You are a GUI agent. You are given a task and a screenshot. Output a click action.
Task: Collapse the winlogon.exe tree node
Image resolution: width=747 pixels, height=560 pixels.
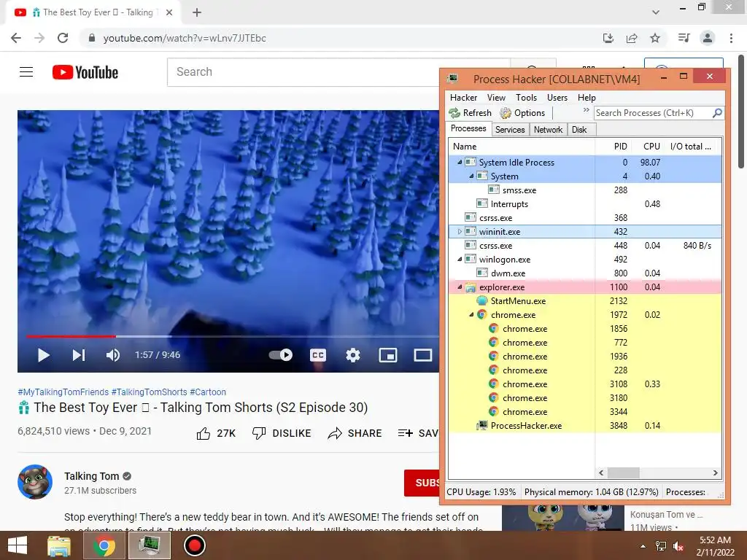460,260
